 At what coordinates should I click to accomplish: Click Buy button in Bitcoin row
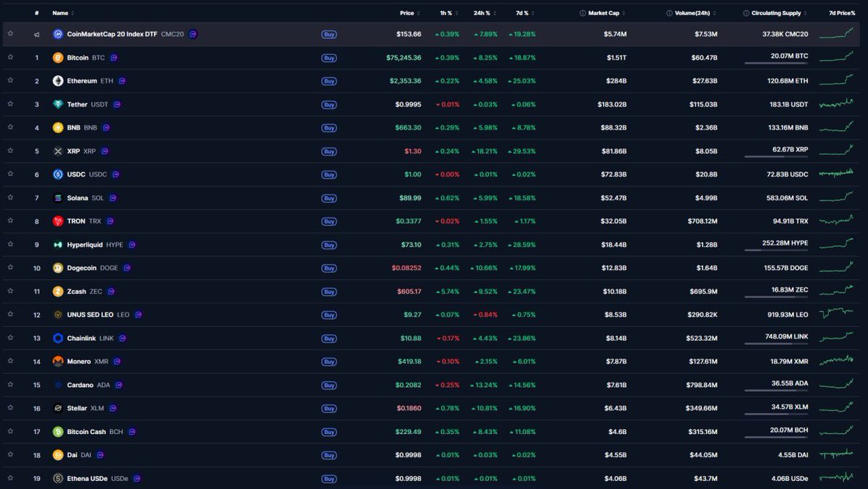coord(329,58)
